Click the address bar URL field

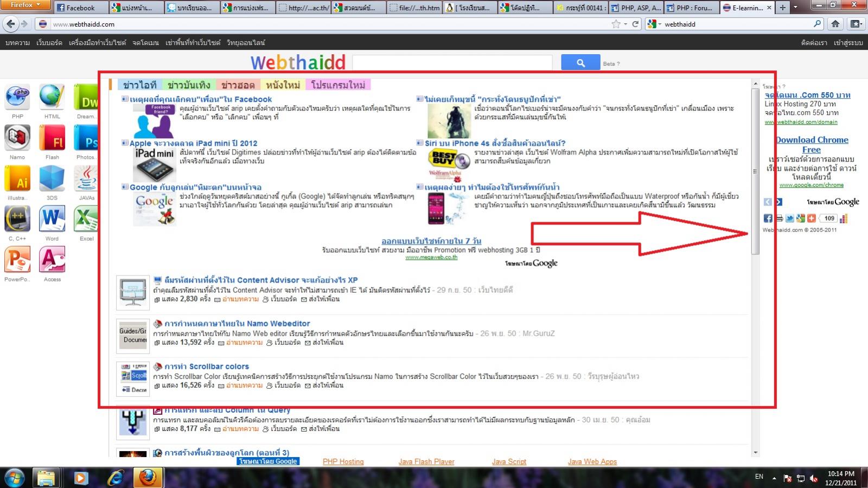(x=331, y=24)
